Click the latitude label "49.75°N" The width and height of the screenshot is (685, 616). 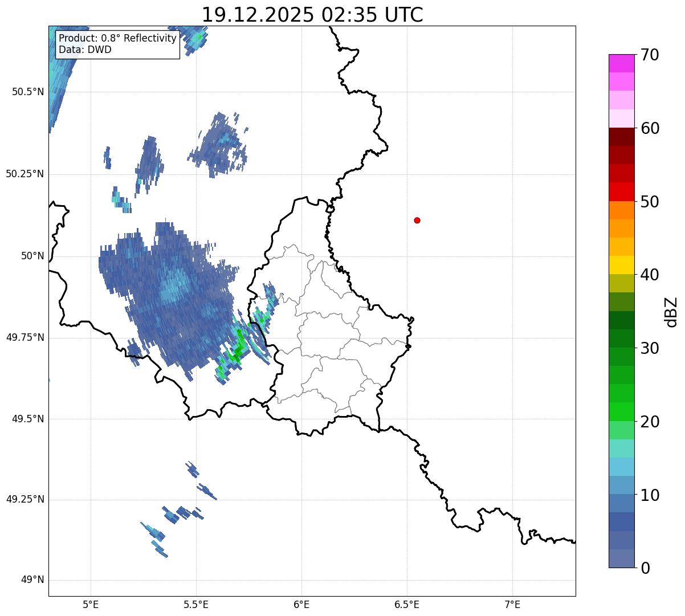pos(25,337)
